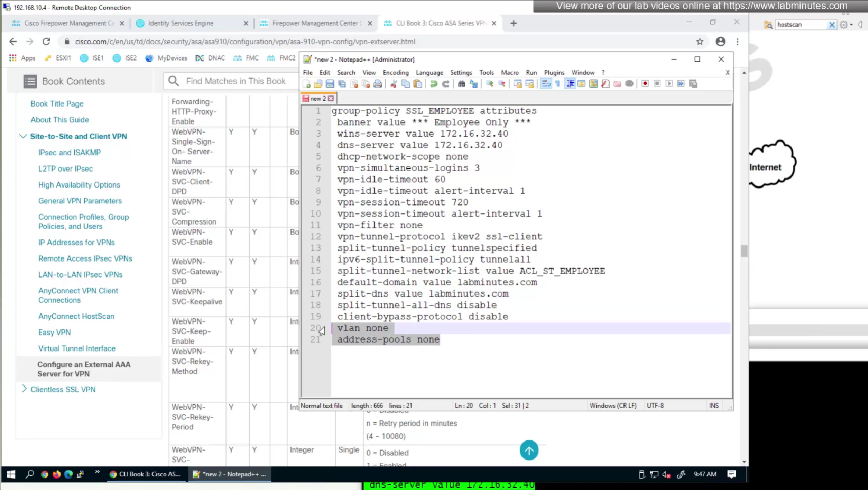Click the Cut scissors icon
The width and height of the screenshot is (868, 490).
[x=393, y=84]
